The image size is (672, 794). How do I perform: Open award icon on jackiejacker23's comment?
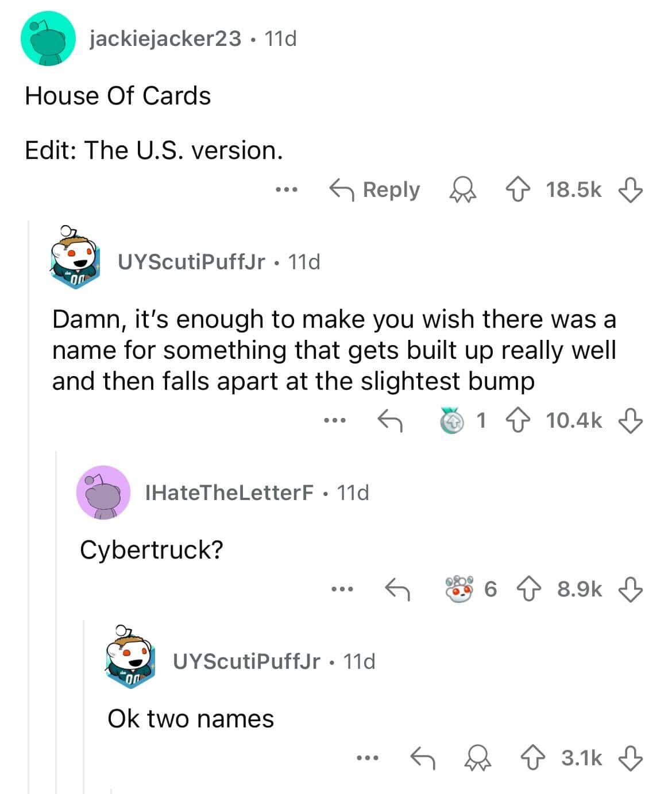point(463,189)
